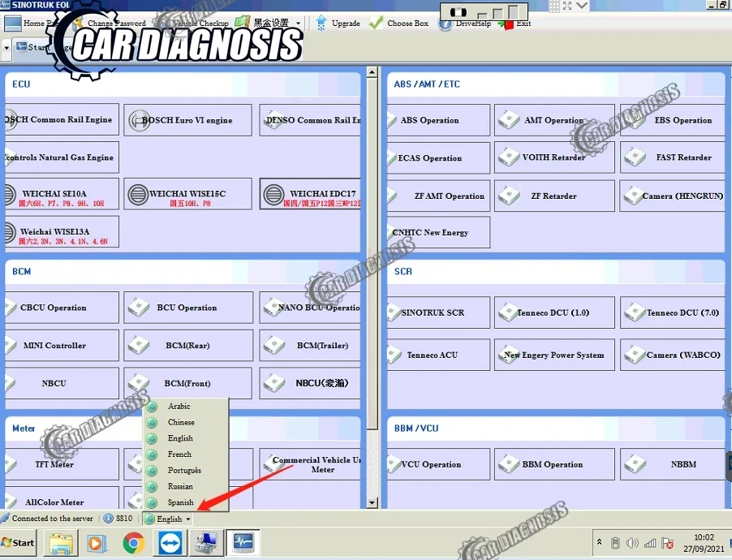
Task: Open Commercial Vehicle Meter
Action: (310, 464)
